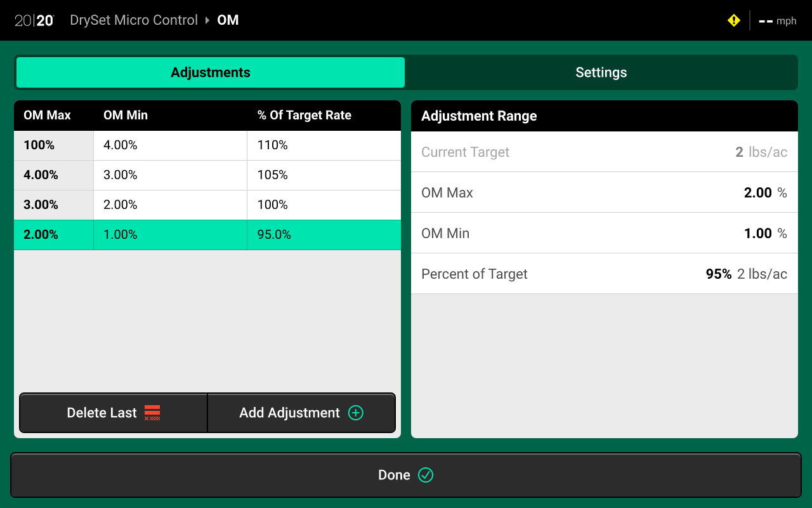Select the row with 105% target rate
The width and height of the screenshot is (812, 508).
tap(207, 175)
